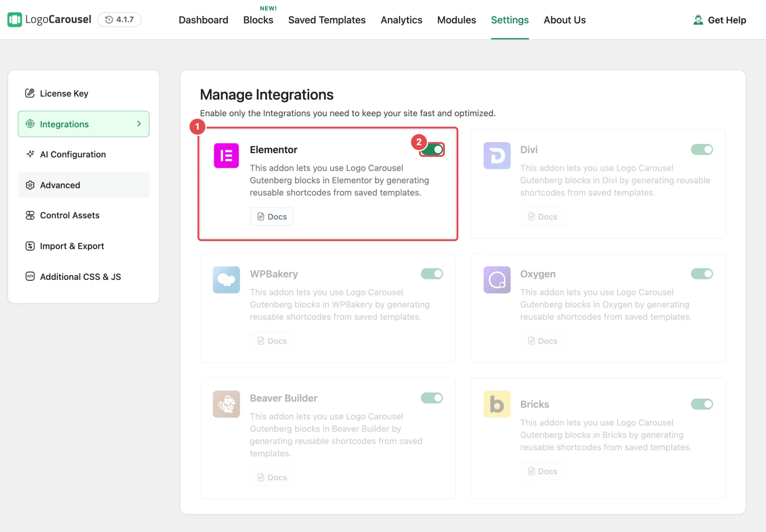This screenshot has height=532, width=766.
Task: Click the Integrations sidebar icon
Action: pos(30,124)
